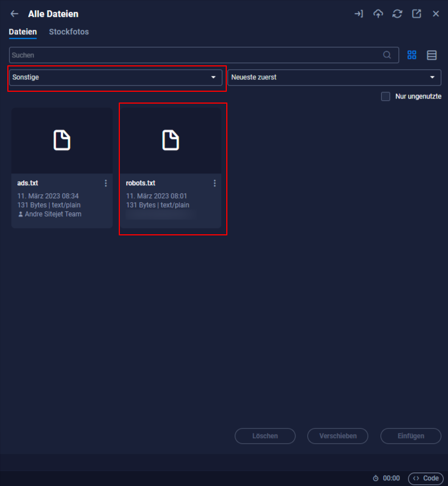The height and width of the screenshot is (486, 448).
Task: Switch to grid view
Action: click(412, 55)
